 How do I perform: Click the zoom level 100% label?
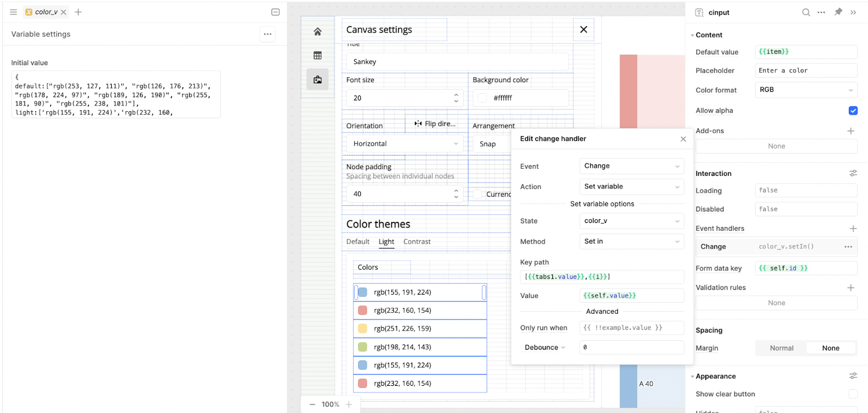(330, 404)
